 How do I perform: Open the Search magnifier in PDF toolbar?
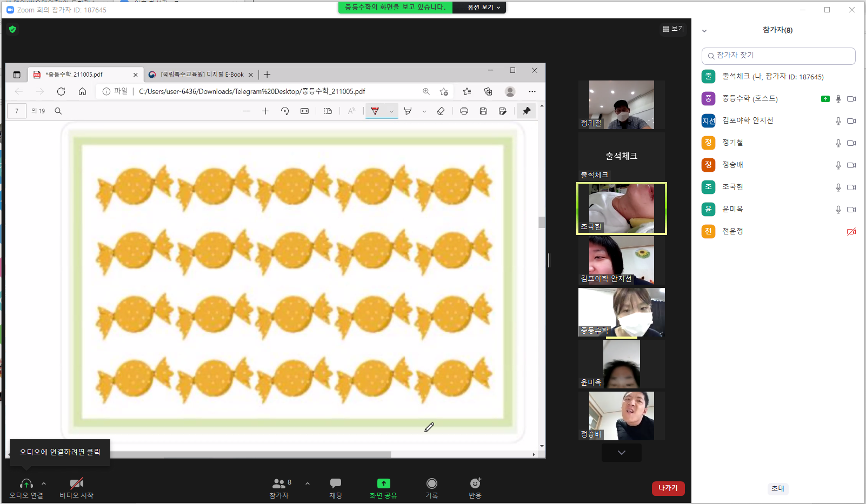coord(58,111)
